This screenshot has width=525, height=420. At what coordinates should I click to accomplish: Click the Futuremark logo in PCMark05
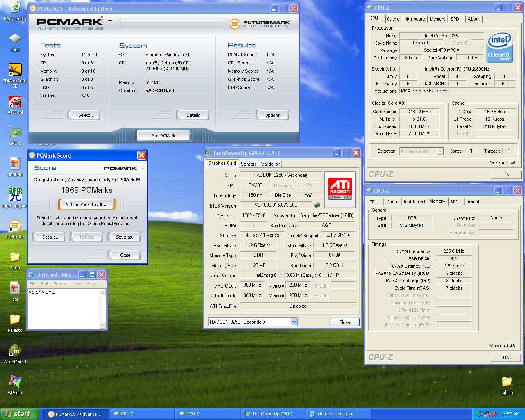click(x=259, y=23)
